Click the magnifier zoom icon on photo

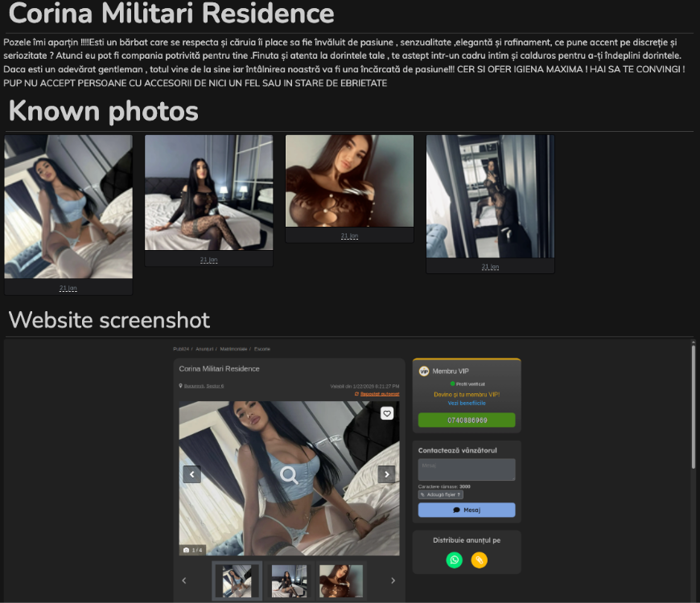click(289, 475)
